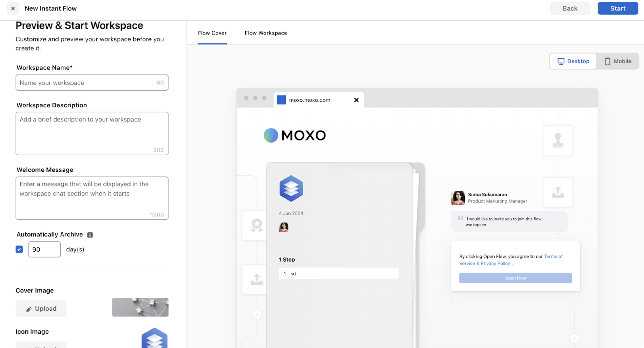Image resolution: width=644 pixels, height=348 pixels.
Task: Click the checkmark circle below left upload tile
Action: coord(257,314)
